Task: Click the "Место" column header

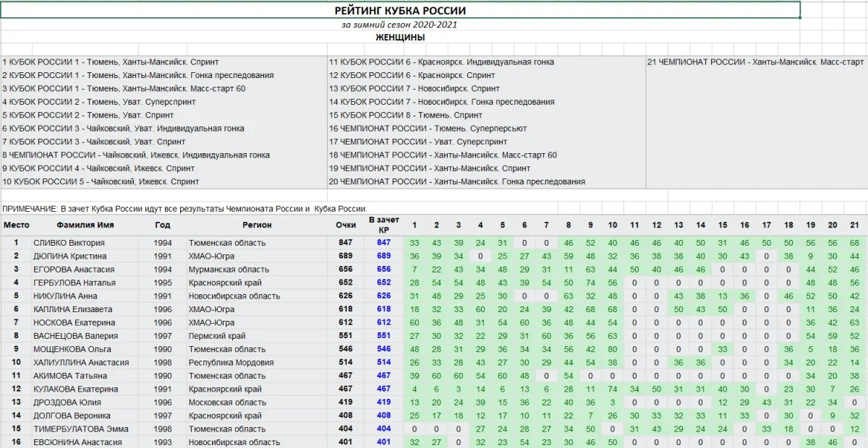Action: [17, 225]
